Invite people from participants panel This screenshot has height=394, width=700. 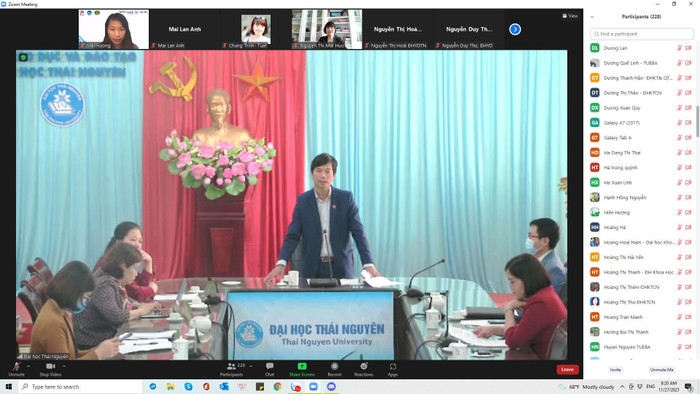tap(615, 369)
